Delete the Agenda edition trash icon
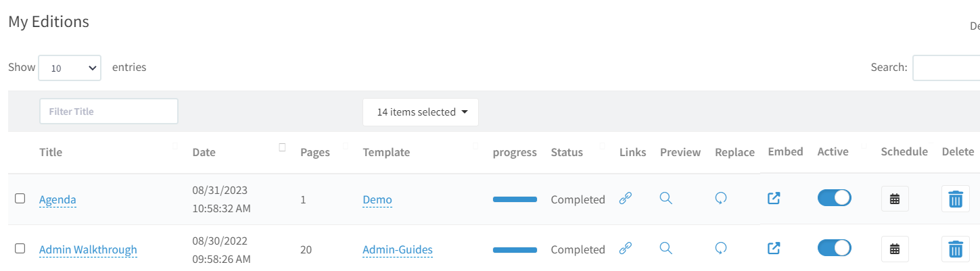Screen dimensions: 980x271 coord(955,199)
